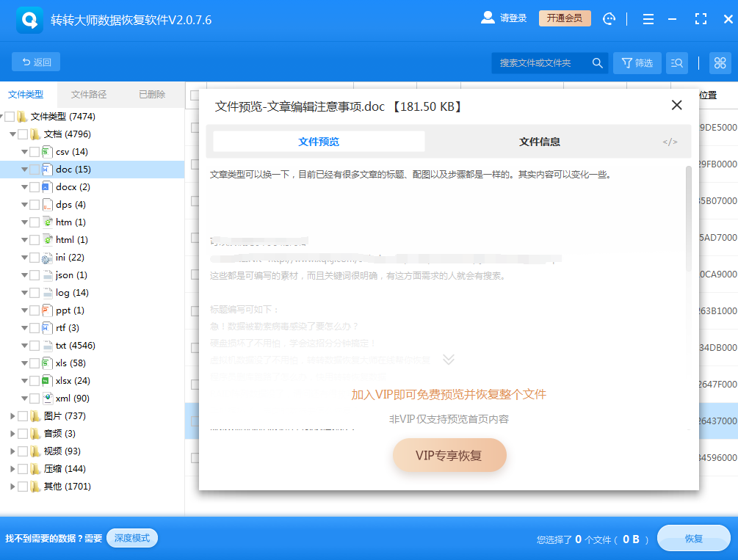
Task: Click the 搜索文件或文件夹 search field
Action: point(536,62)
